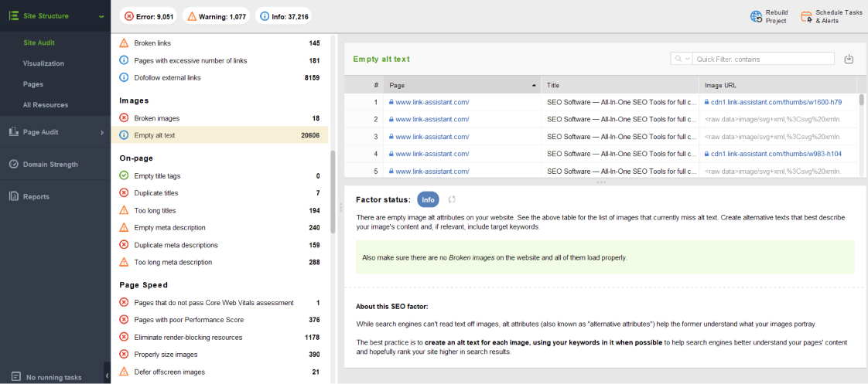Open cdn1 thumbs w983-h104 image URL
868x384 pixels.
pyautogui.click(x=776, y=154)
